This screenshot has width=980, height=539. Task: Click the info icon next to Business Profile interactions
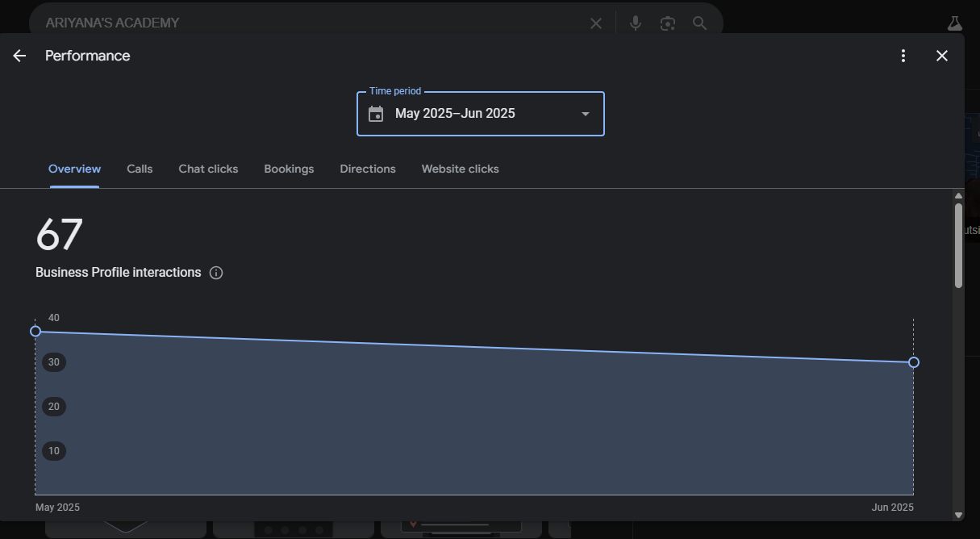tap(216, 273)
